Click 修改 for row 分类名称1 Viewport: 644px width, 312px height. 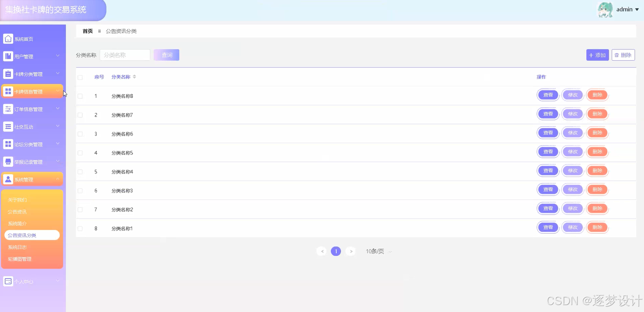pos(573,228)
